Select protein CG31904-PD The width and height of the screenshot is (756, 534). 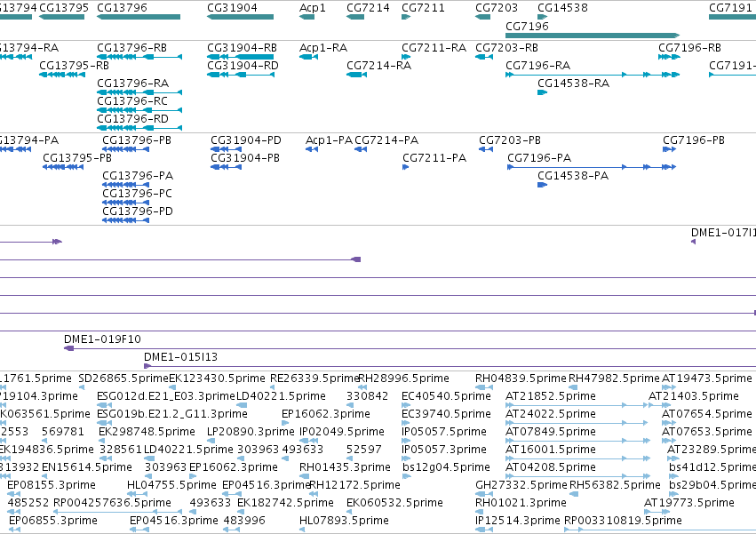click(x=227, y=149)
